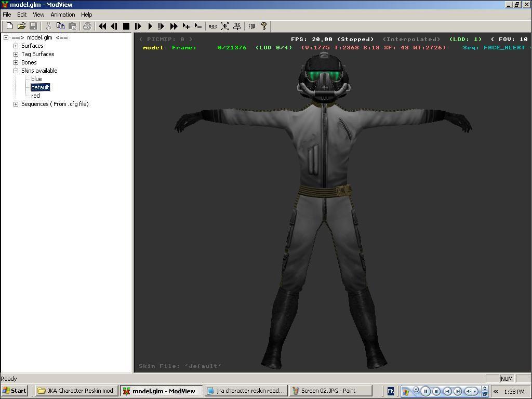
Task: Click the FOV toolbar icon
Action: pyautogui.click(x=251, y=26)
